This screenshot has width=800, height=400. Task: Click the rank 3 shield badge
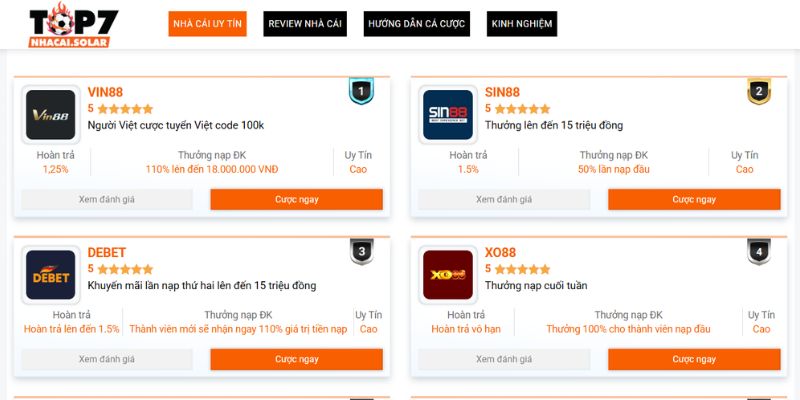click(x=361, y=252)
